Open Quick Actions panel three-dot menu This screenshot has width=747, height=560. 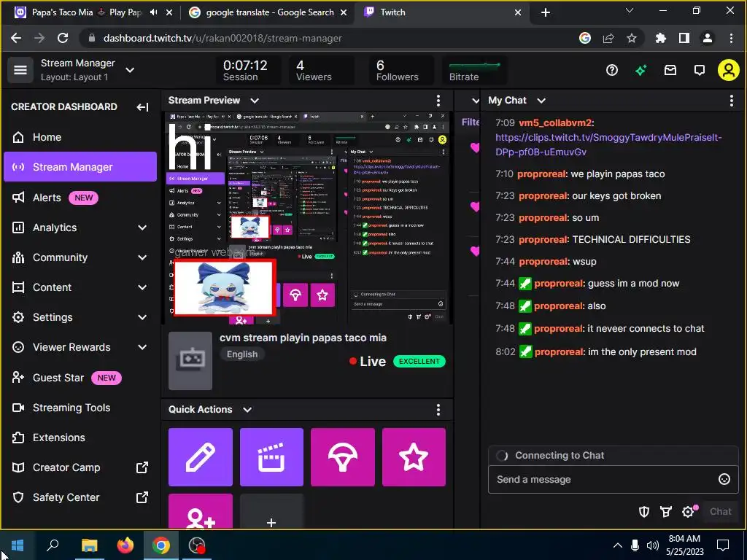438,410
